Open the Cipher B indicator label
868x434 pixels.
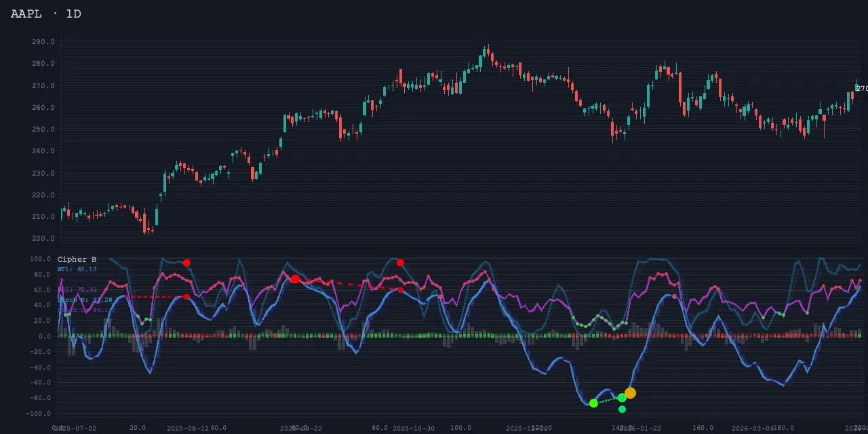77,260
